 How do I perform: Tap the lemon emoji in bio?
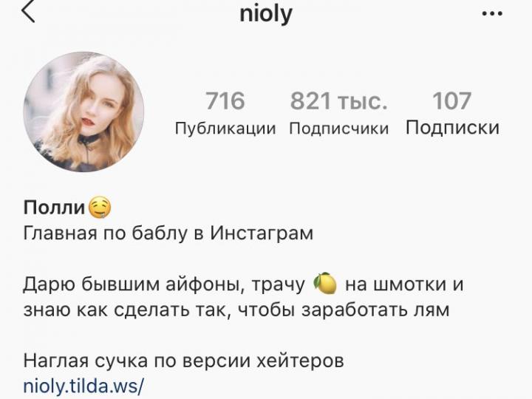(x=324, y=283)
